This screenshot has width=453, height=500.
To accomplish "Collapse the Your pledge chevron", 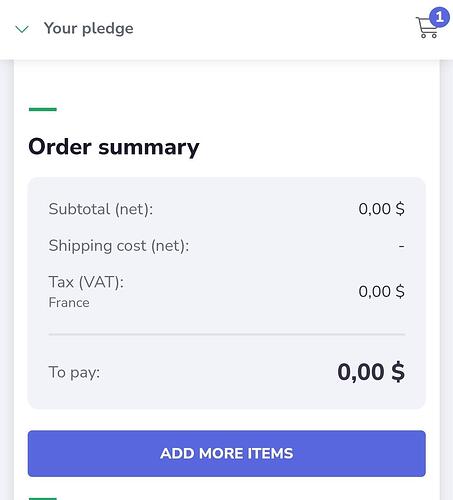I will 22,29.
